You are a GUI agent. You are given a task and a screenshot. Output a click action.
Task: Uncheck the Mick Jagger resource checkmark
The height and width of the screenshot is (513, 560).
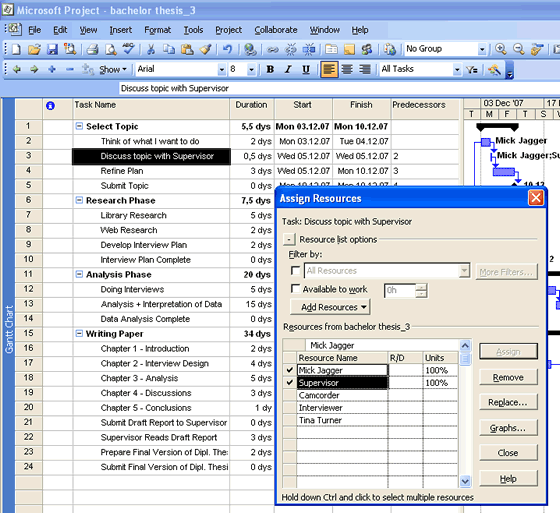290,370
